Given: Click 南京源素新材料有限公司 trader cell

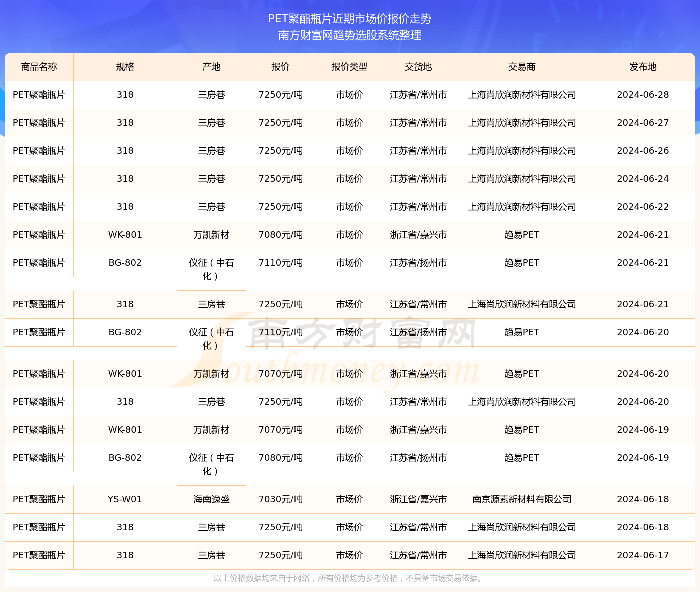Looking at the screenshot, I should point(522,499).
